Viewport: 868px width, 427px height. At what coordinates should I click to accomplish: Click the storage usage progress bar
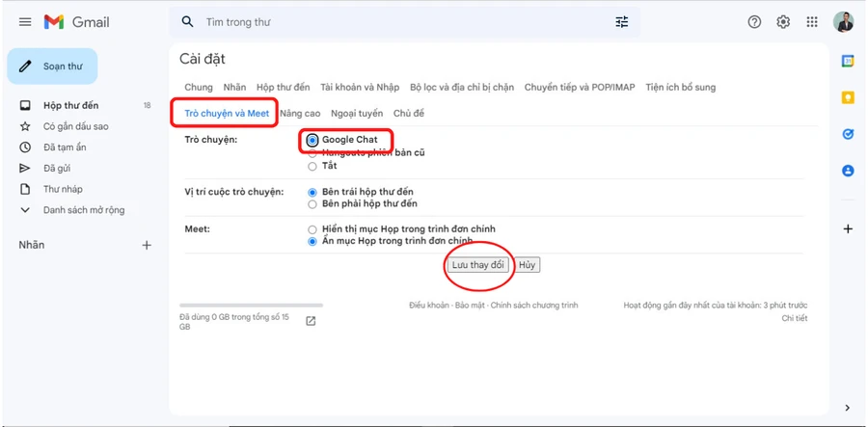(x=252, y=306)
